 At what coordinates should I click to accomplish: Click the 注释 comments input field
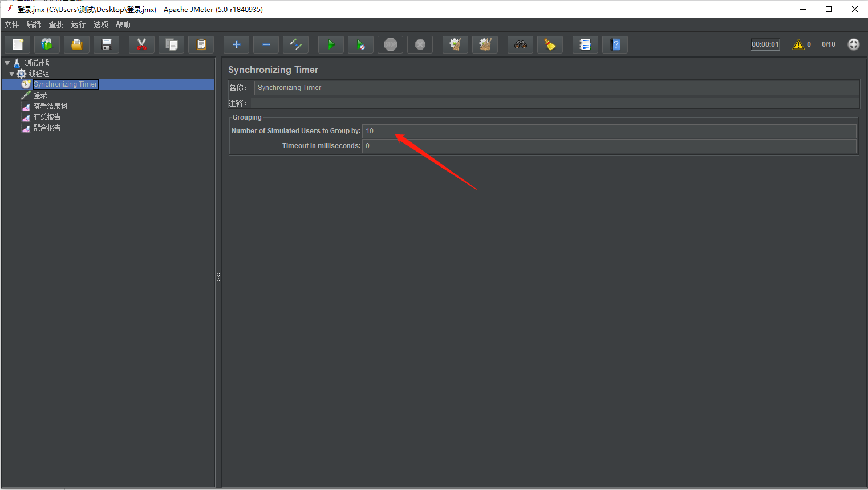point(555,103)
